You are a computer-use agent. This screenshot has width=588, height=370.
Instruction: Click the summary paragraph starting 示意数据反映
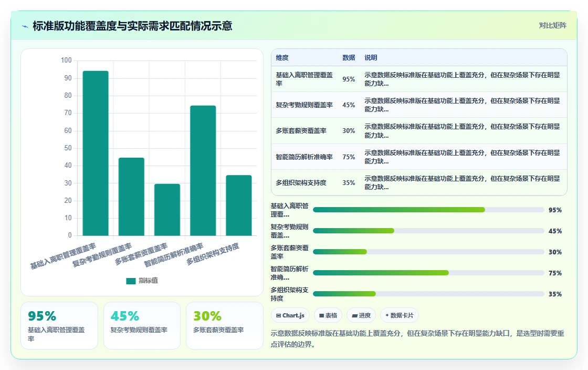coord(417,339)
